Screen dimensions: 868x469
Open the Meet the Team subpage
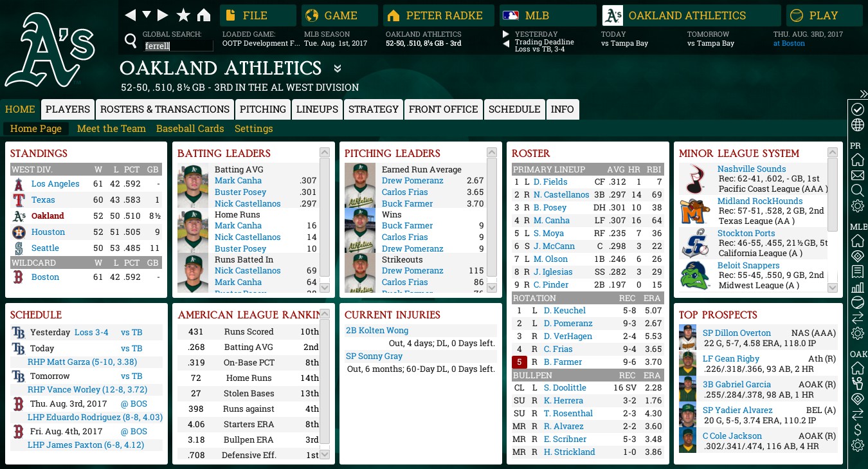point(111,129)
